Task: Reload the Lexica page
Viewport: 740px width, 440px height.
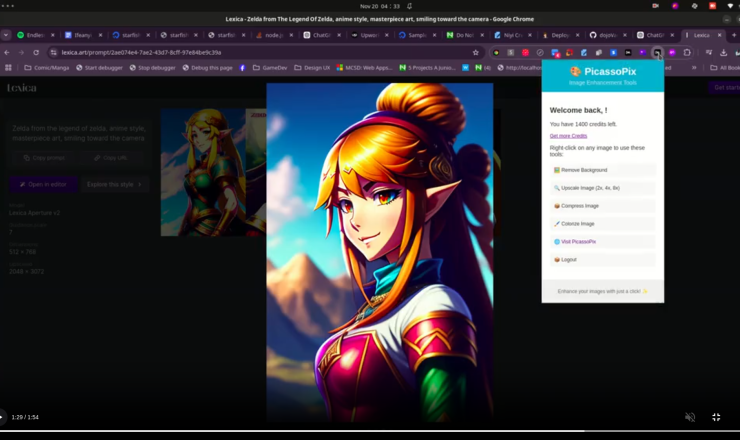Action: click(x=36, y=52)
